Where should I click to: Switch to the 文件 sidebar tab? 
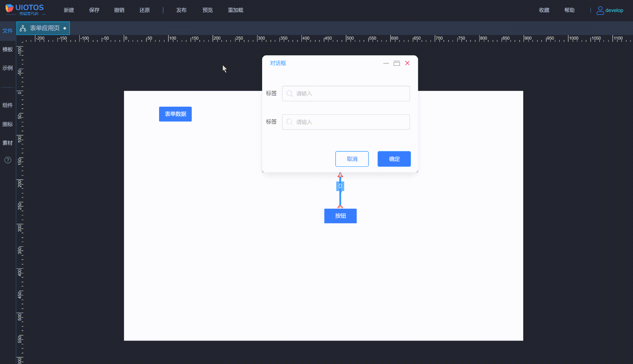[8, 31]
